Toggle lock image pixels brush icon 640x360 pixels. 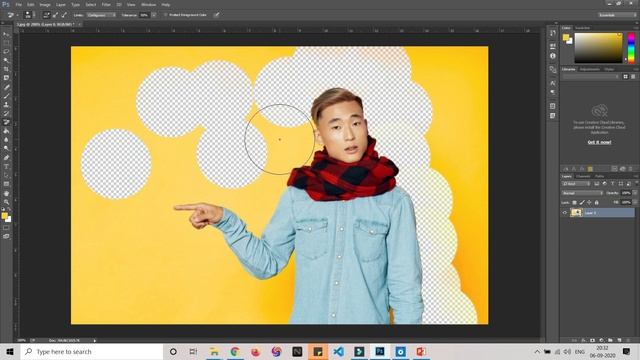click(582, 202)
